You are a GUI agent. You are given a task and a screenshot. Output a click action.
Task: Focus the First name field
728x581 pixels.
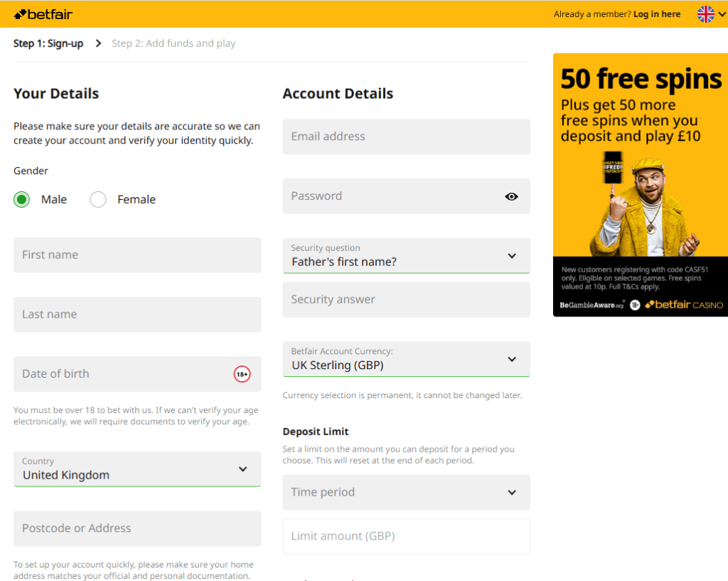pyautogui.click(x=137, y=255)
